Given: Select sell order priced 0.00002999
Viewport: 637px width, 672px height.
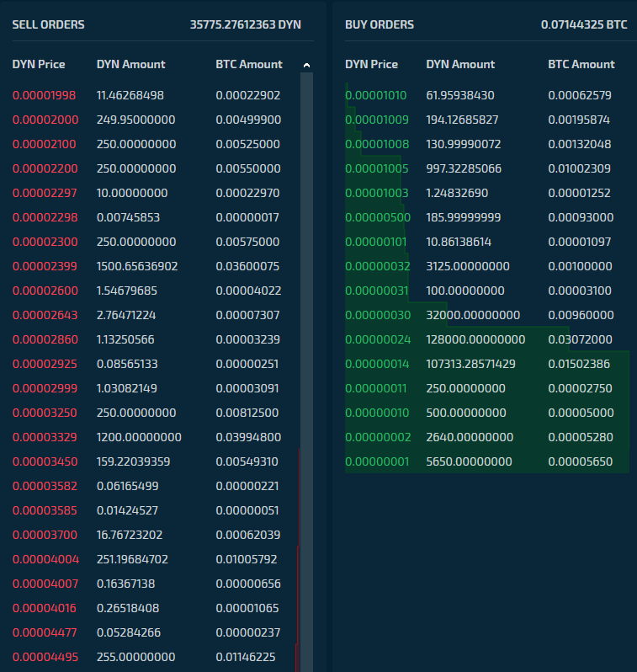Looking at the screenshot, I should [x=156, y=388].
